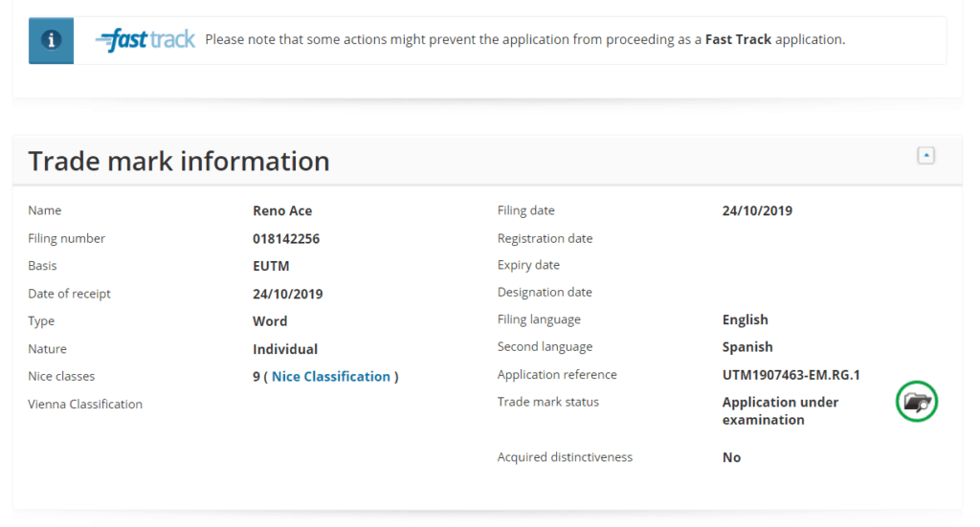Click the Fast Track logo
The image size is (980, 527).
pos(145,40)
